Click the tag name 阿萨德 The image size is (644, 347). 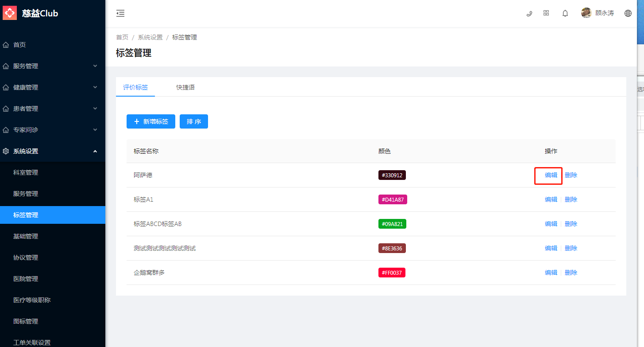click(143, 175)
